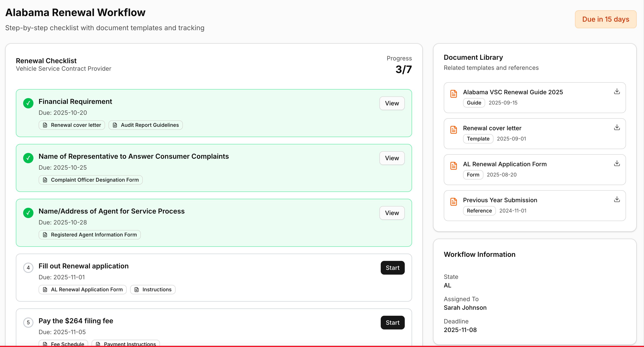
Task: Click the document icon on the Instructions chip
Action: (136, 289)
